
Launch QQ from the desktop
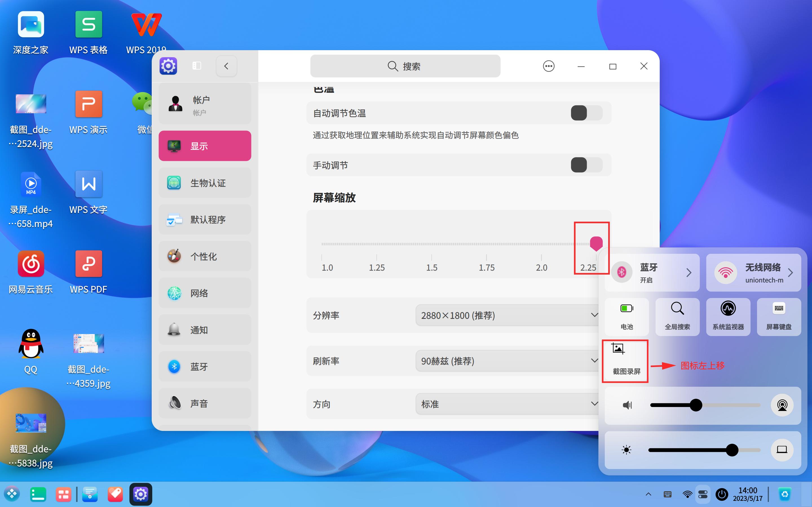click(x=30, y=344)
